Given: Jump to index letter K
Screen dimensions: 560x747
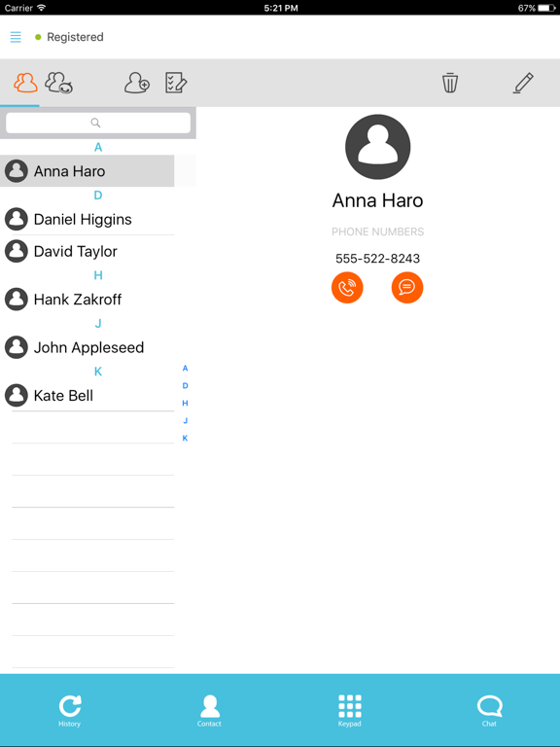Looking at the screenshot, I should click(186, 439).
